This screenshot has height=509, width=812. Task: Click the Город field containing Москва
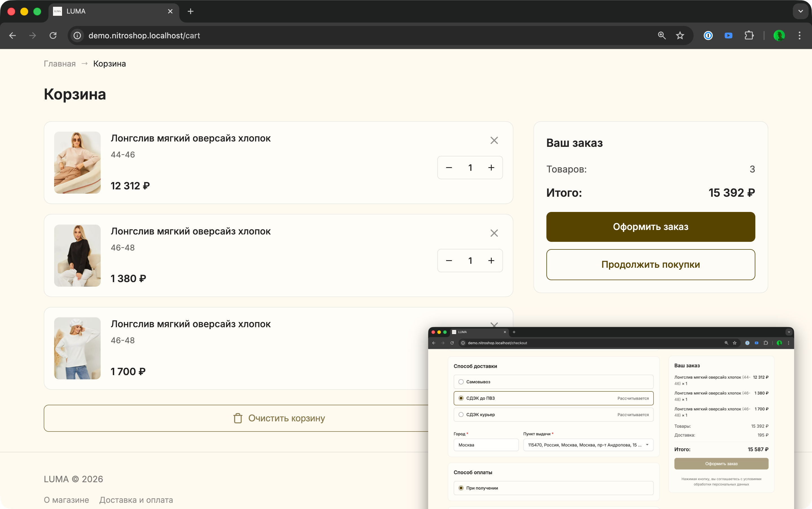(x=486, y=445)
